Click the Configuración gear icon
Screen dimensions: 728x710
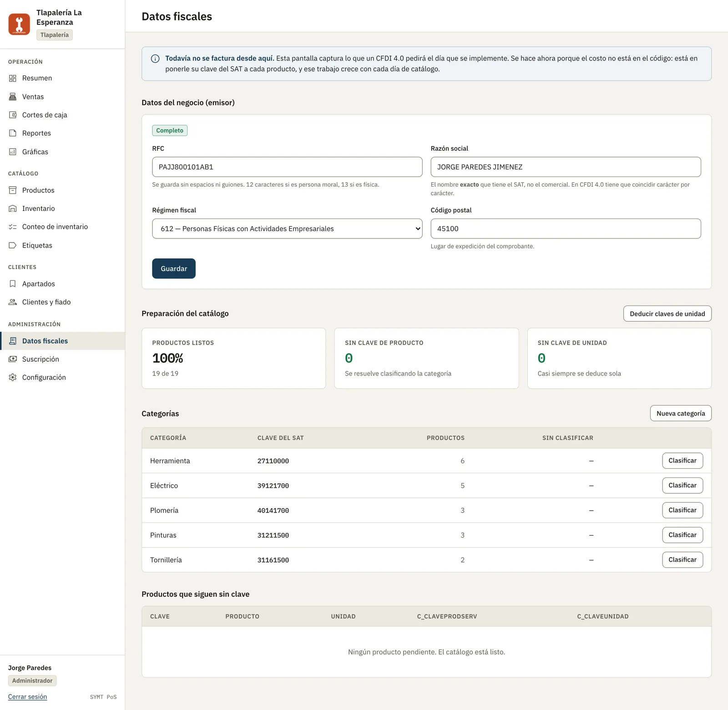[x=13, y=377]
